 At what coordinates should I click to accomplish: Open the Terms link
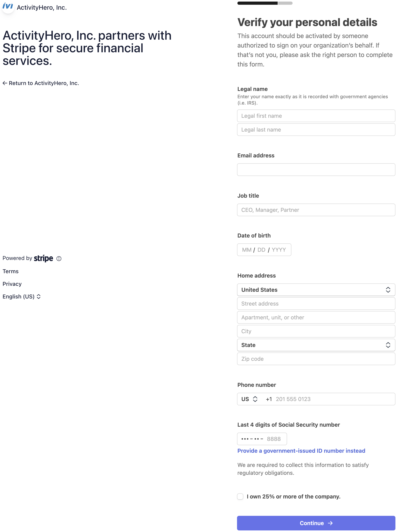pos(11,271)
